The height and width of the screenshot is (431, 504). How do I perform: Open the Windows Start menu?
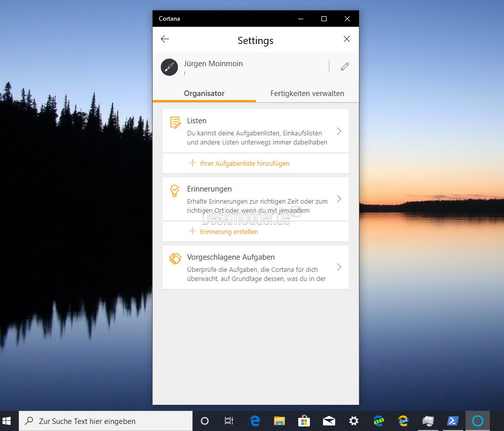point(7,421)
